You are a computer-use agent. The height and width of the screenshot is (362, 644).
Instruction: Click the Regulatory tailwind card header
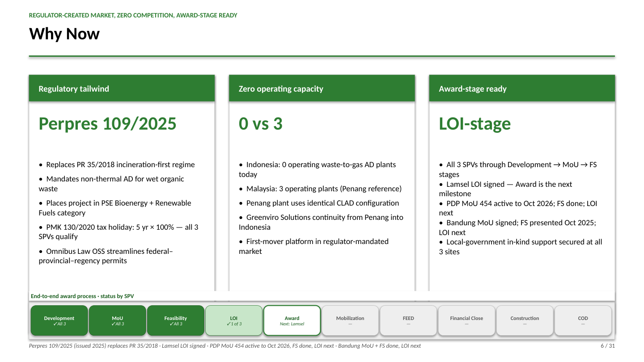(x=122, y=88)
